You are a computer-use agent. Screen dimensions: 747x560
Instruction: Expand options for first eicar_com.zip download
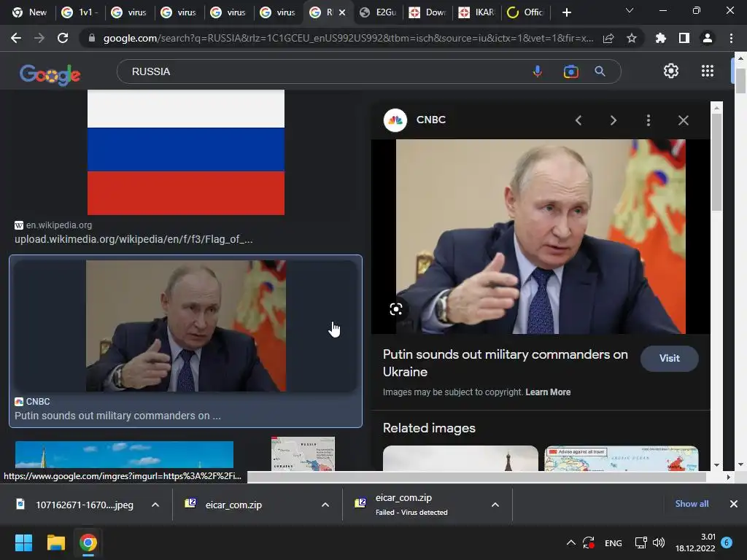tap(325, 505)
